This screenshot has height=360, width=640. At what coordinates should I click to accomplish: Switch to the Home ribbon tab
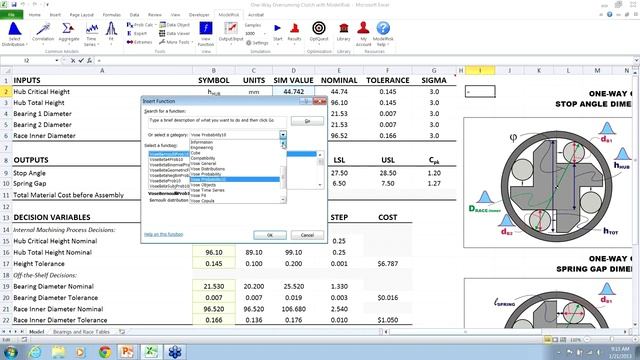coord(35,15)
